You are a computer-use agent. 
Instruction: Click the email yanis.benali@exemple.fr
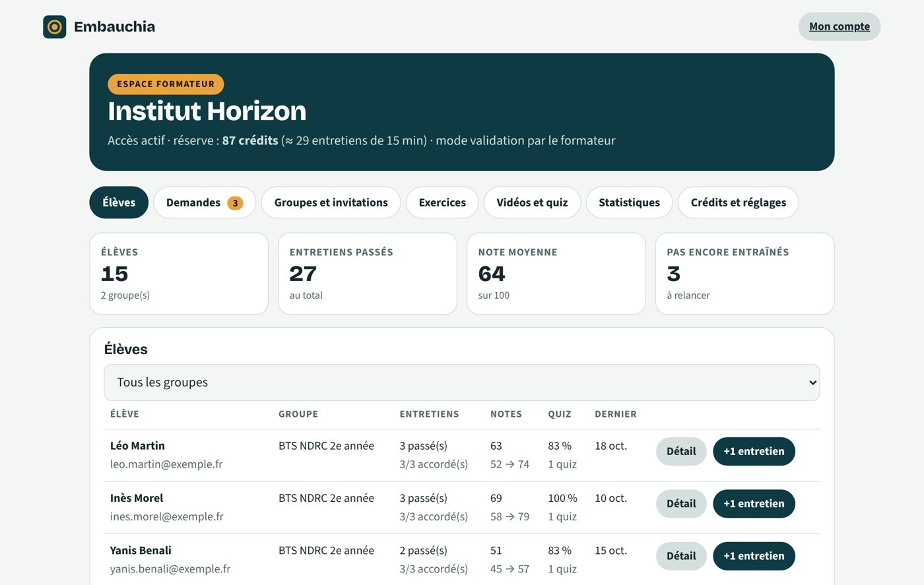pyautogui.click(x=170, y=569)
